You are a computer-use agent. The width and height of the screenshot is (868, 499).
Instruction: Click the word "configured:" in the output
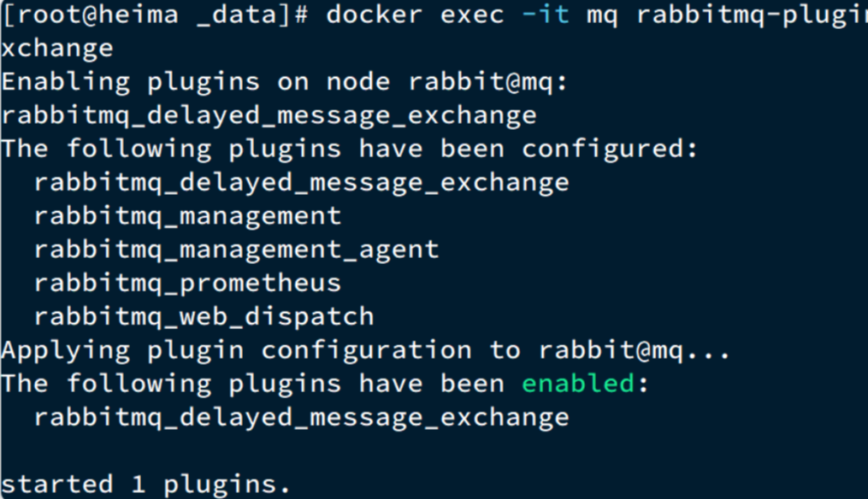tap(611, 149)
